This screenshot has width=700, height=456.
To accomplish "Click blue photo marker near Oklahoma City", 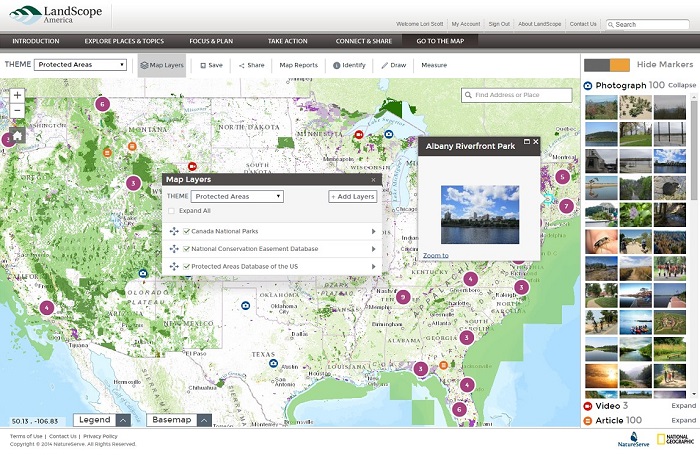I will click(x=245, y=305).
